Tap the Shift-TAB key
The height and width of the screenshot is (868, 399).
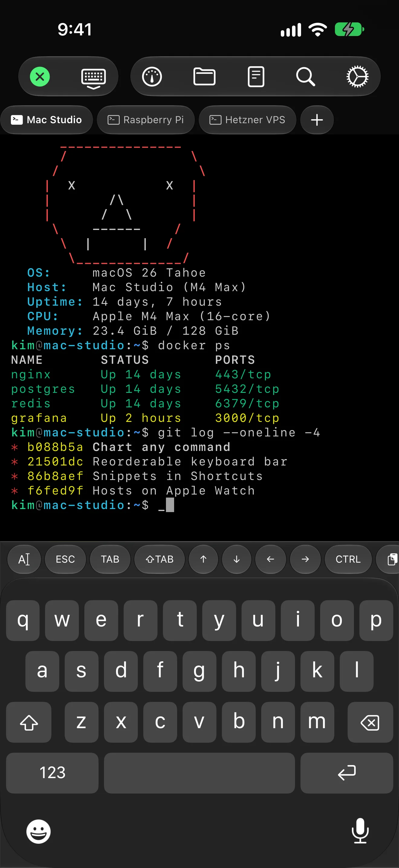click(x=160, y=559)
